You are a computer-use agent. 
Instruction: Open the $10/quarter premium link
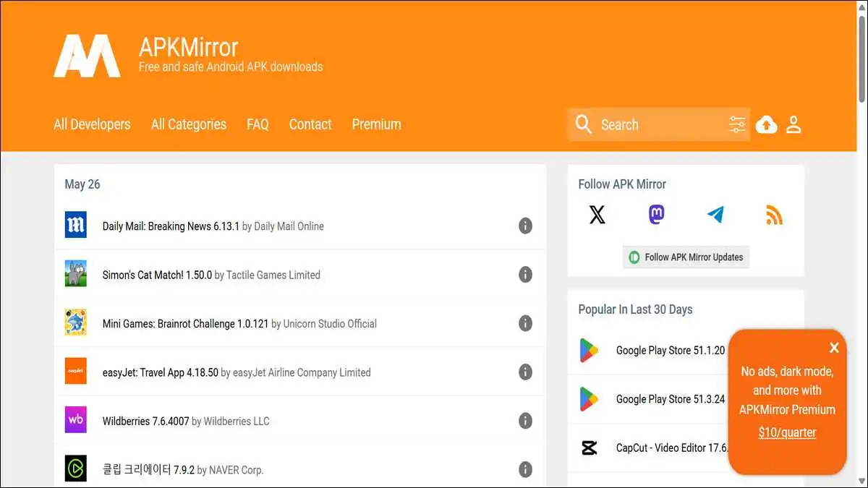pos(787,432)
